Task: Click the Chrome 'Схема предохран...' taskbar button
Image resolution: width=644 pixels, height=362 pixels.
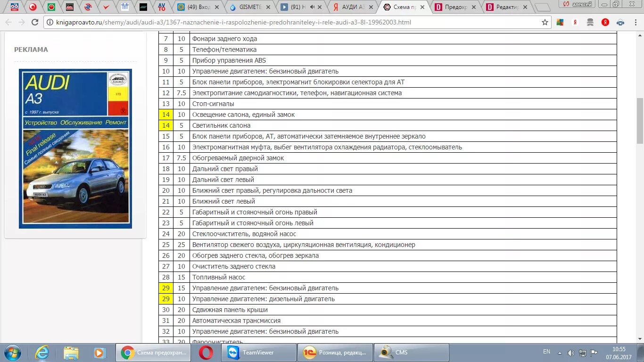Action: tap(153, 353)
